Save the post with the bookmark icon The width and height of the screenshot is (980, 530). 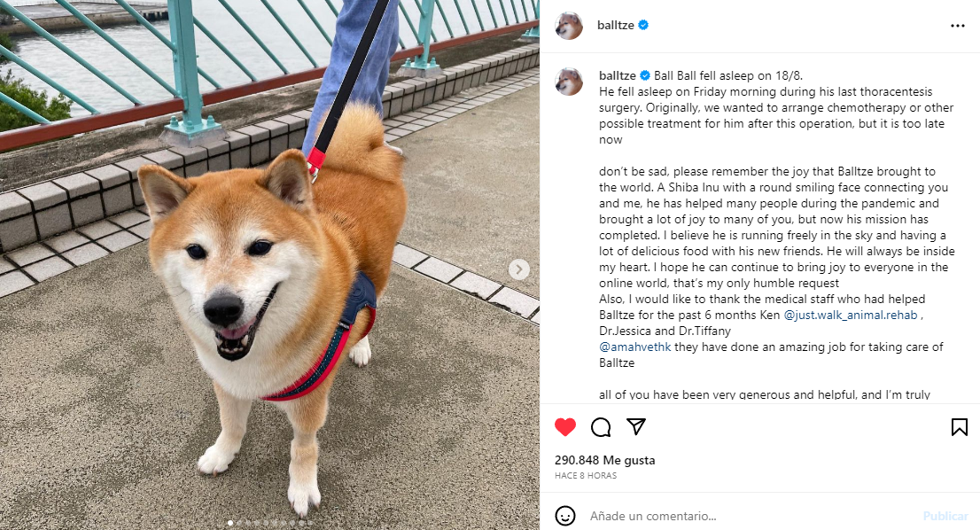tap(960, 427)
